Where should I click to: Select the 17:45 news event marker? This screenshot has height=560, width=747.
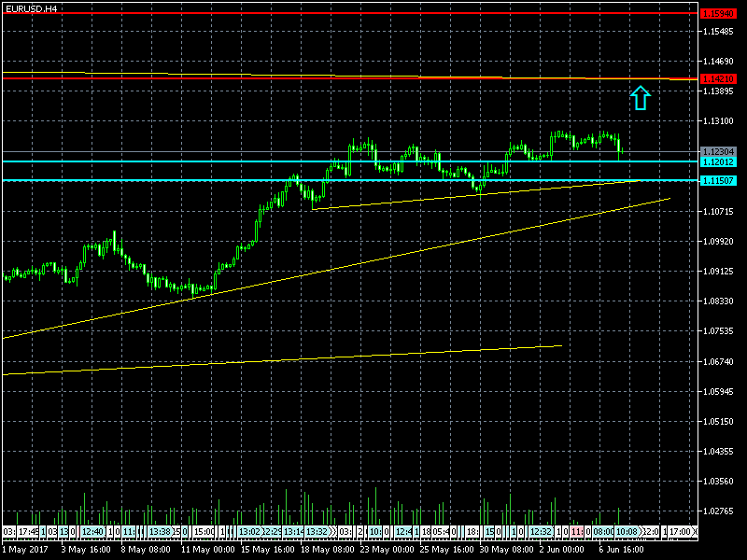click(28, 531)
